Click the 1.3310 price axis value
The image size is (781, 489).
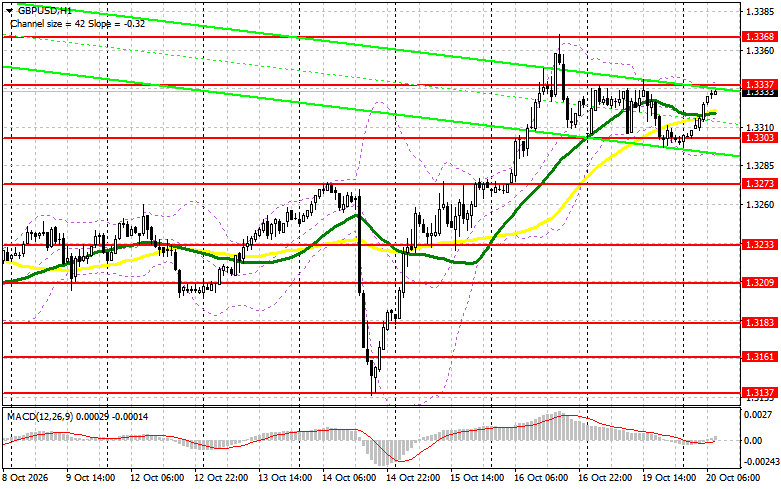[x=760, y=127]
